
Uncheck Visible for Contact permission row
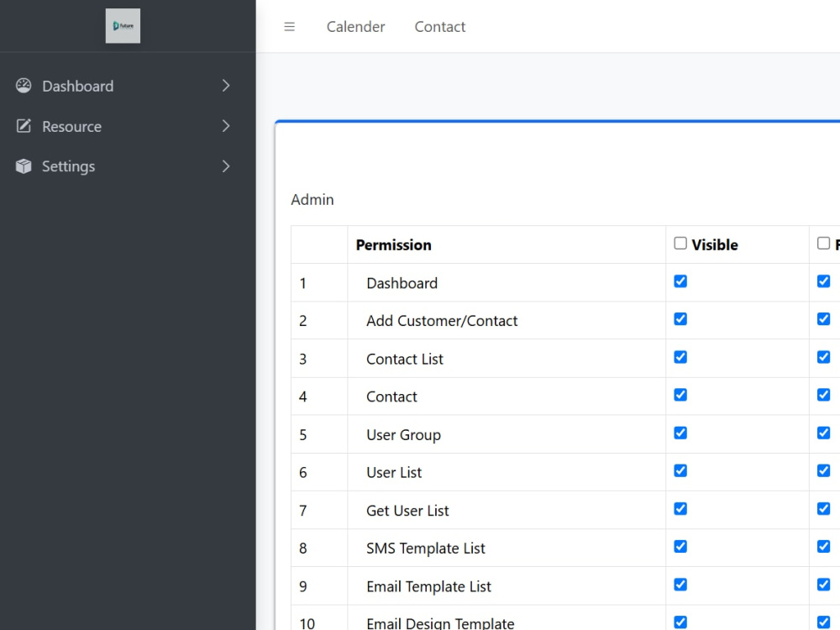click(680, 395)
